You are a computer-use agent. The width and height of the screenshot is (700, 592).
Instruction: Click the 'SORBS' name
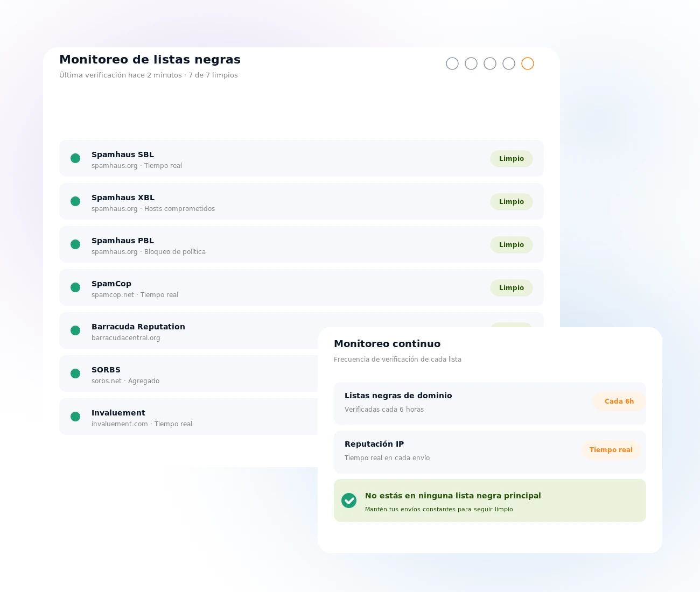click(106, 370)
